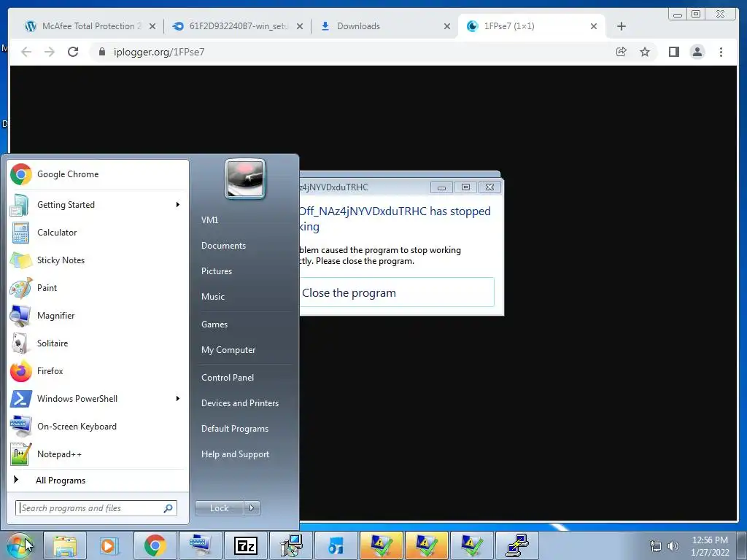This screenshot has height=560, width=747.
Task: Launch Calculator from Start menu
Action: [x=98, y=233]
